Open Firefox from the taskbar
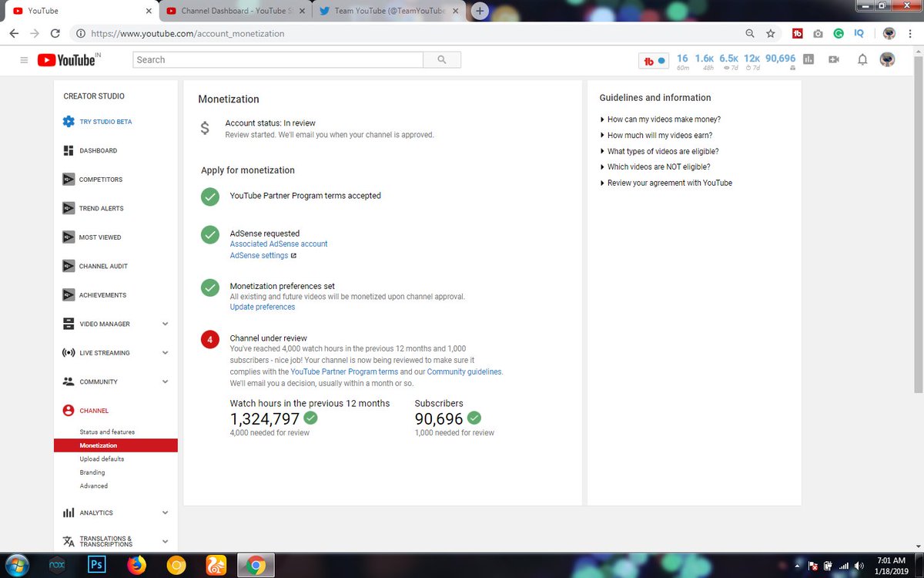The image size is (924, 578). point(137,565)
